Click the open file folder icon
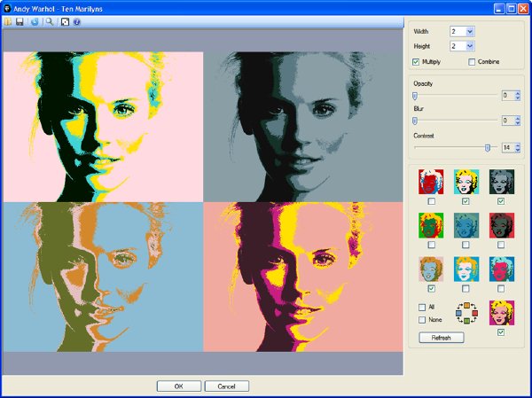Screen dimensions: 532x398 [x=7, y=22]
